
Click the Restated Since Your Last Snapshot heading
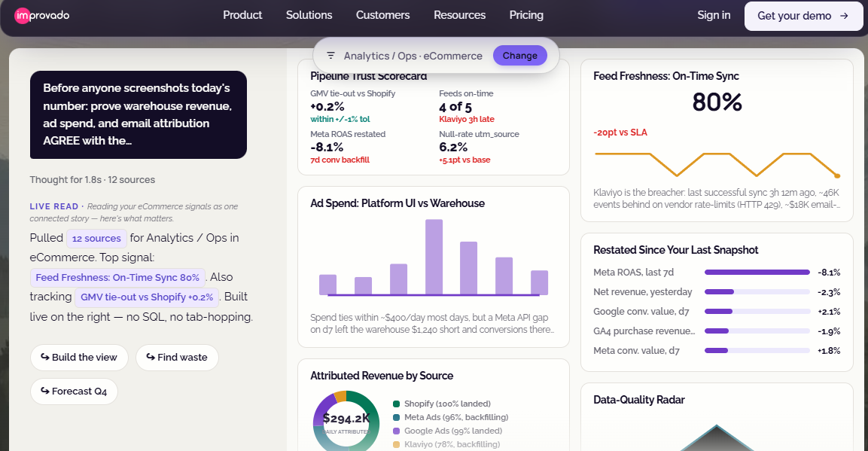click(x=676, y=250)
